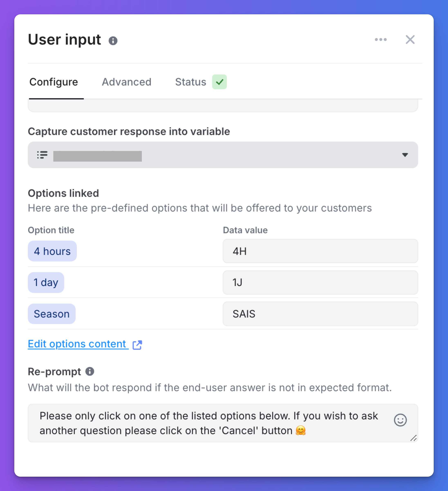Focus the 4H data value field

pos(320,251)
